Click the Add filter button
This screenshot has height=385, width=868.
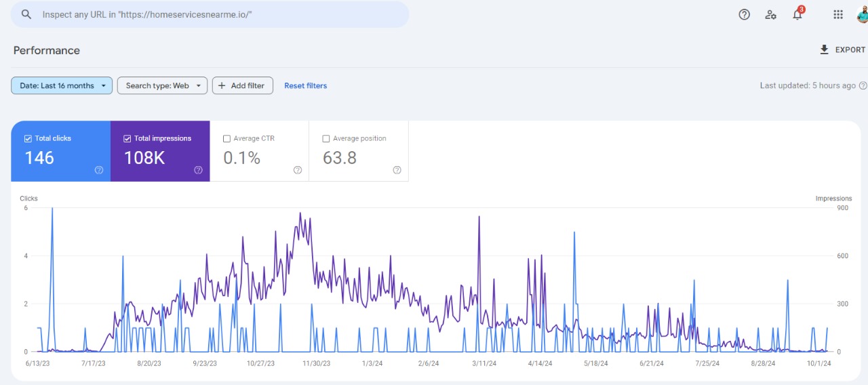(x=242, y=85)
